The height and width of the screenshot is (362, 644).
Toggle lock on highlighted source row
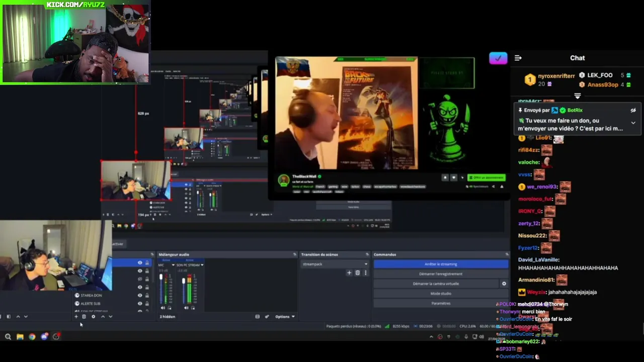(147, 262)
